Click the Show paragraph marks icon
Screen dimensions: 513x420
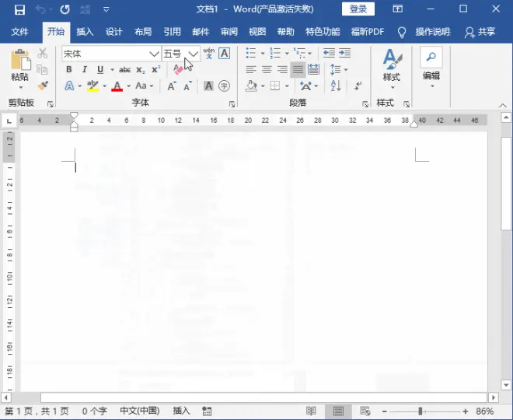coord(358,86)
